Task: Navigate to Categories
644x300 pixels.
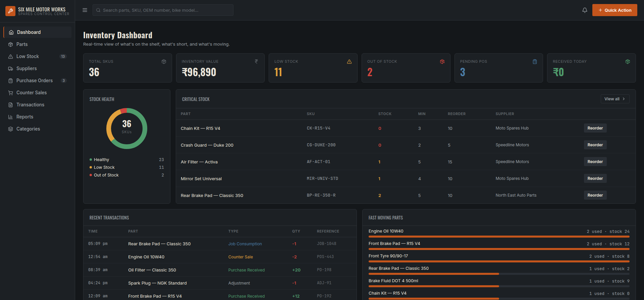Action: (38, 129)
